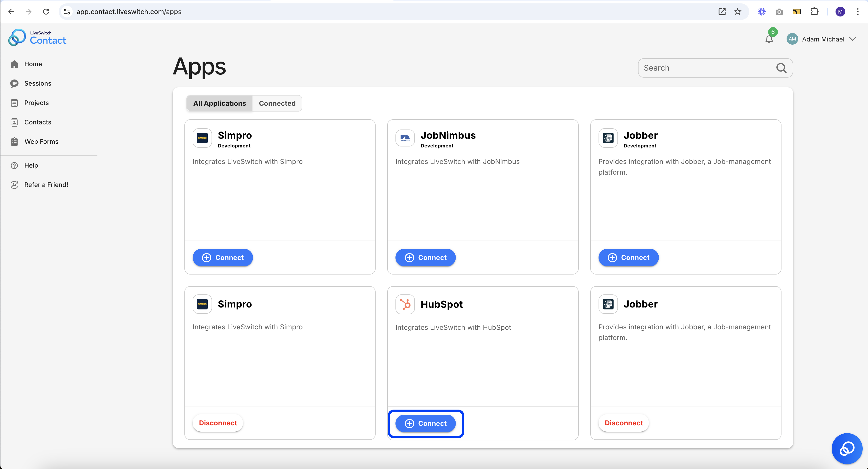Open Sessions in sidebar

tap(38, 83)
